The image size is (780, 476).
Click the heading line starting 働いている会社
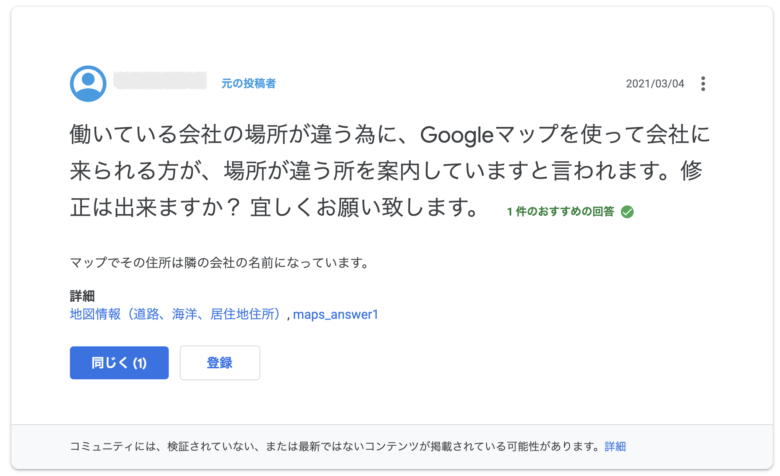390,135
